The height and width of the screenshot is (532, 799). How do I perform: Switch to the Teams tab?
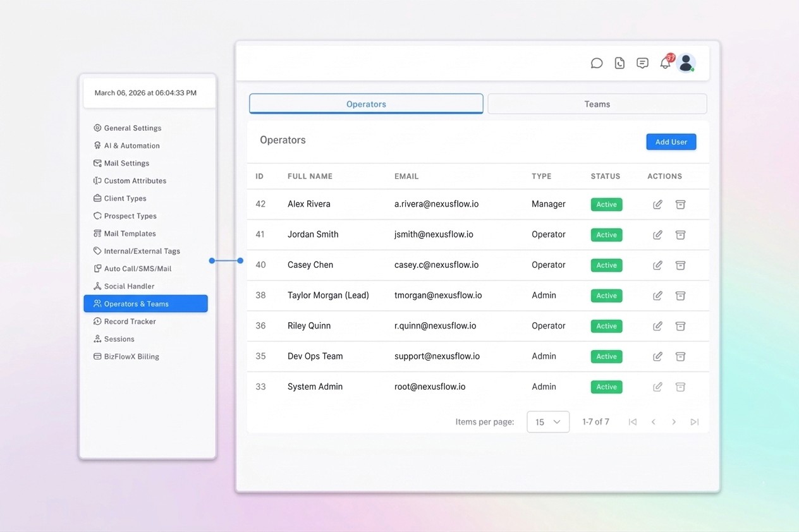597,104
